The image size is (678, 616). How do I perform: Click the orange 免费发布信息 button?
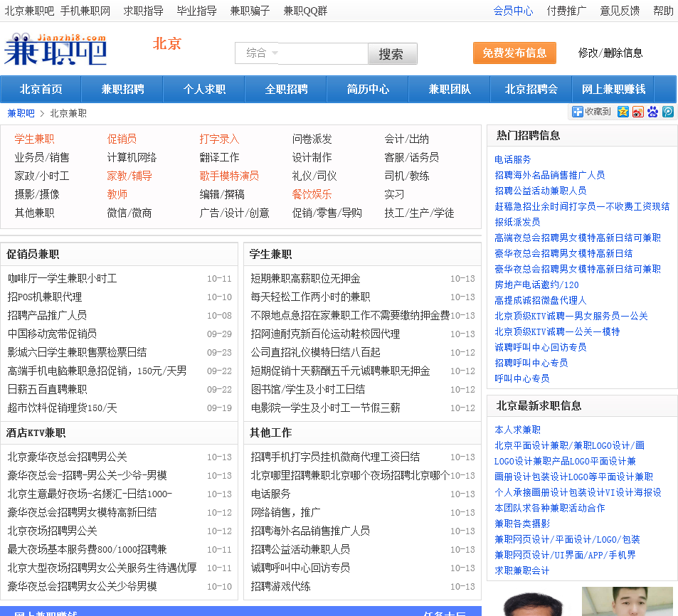514,53
